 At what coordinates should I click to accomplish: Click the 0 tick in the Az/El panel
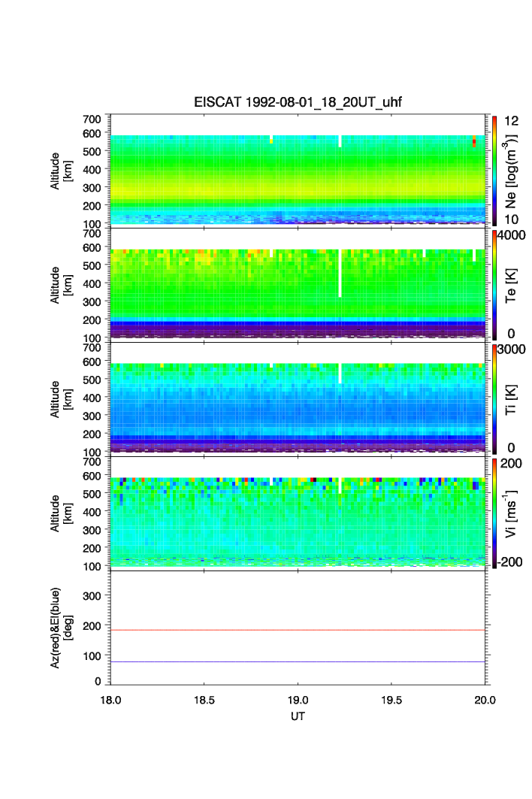point(98,681)
